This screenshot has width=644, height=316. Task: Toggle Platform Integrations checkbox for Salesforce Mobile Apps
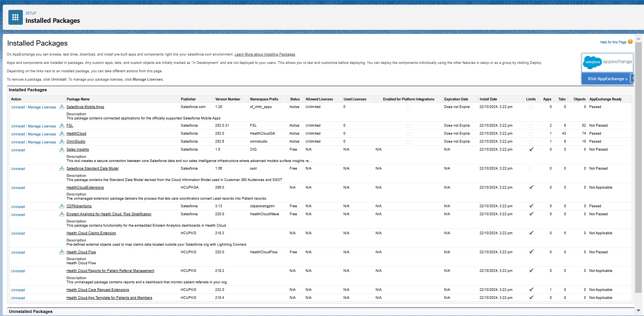tap(408, 107)
